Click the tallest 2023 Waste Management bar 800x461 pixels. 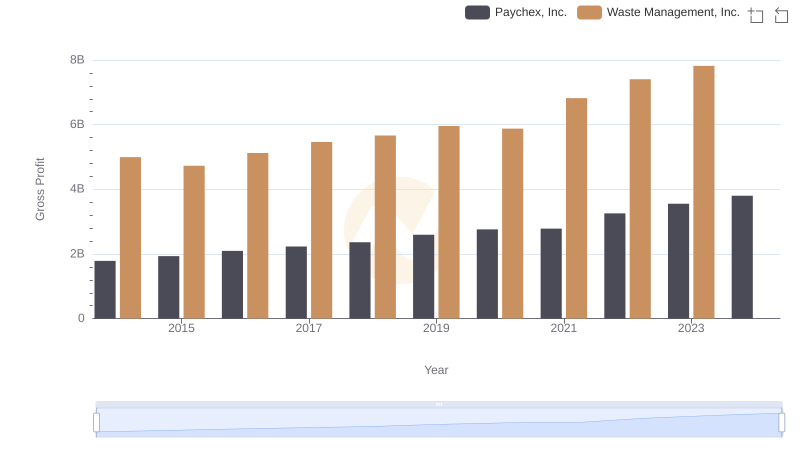coord(704,192)
